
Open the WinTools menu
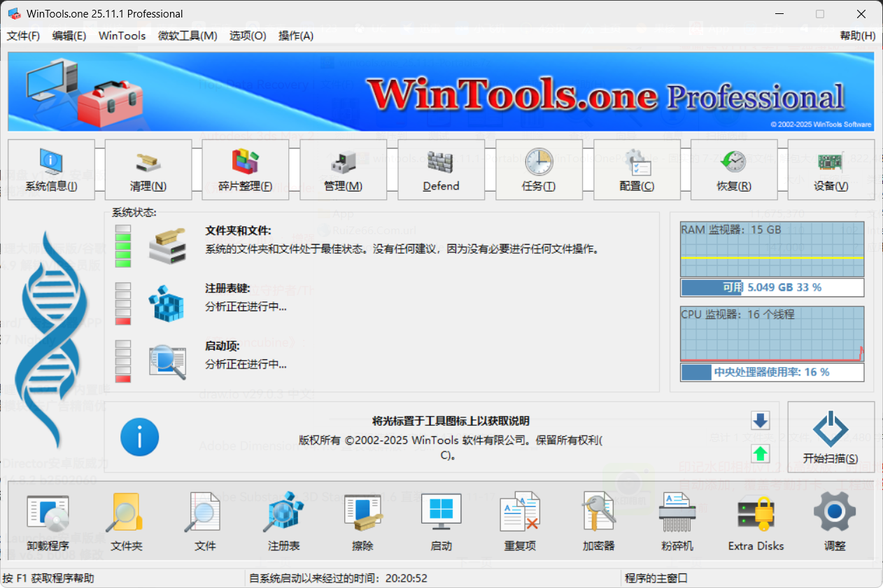(122, 36)
